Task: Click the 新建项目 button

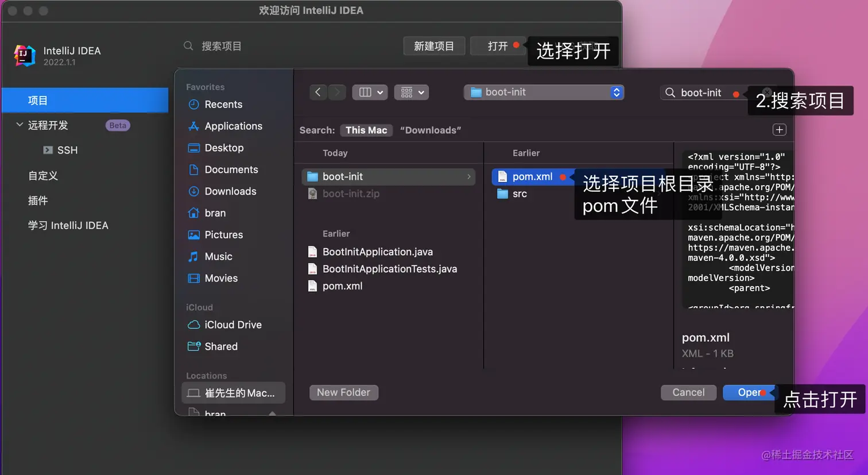Action: pos(434,46)
